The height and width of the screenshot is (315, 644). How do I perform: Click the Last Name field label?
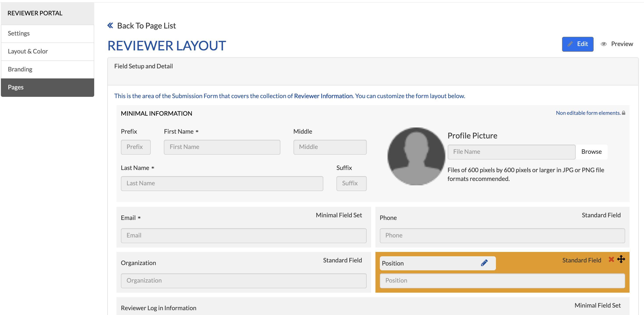(135, 168)
